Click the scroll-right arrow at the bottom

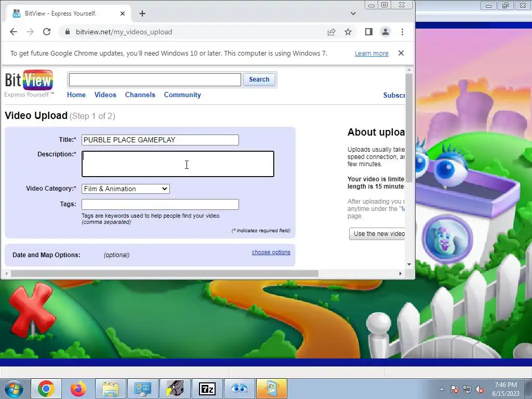401,273
